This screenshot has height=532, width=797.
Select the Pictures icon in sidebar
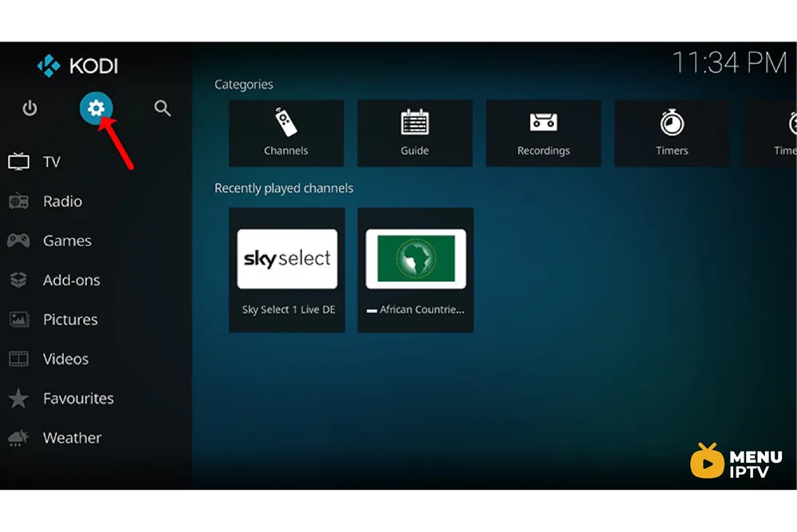(19, 319)
